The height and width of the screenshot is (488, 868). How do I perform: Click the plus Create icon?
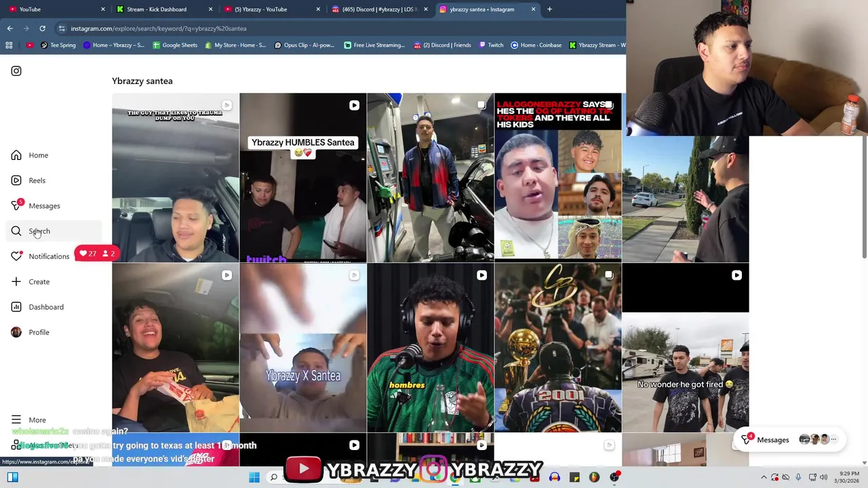pos(16,281)
